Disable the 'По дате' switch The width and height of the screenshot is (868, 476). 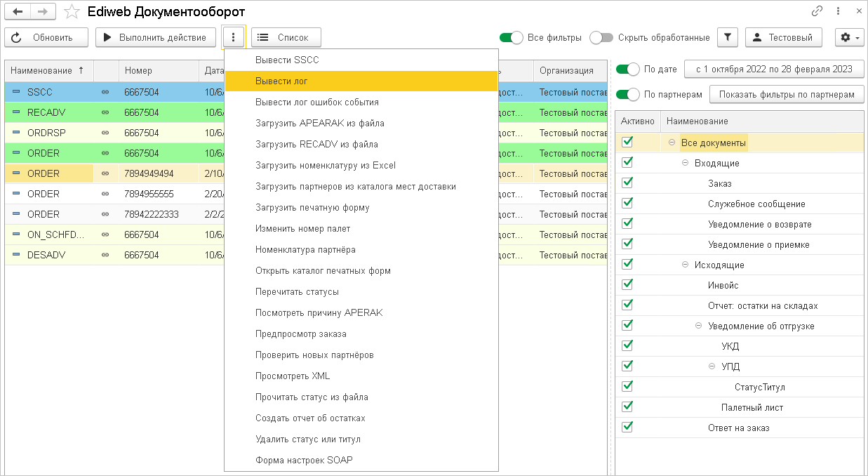pos(628,69)
